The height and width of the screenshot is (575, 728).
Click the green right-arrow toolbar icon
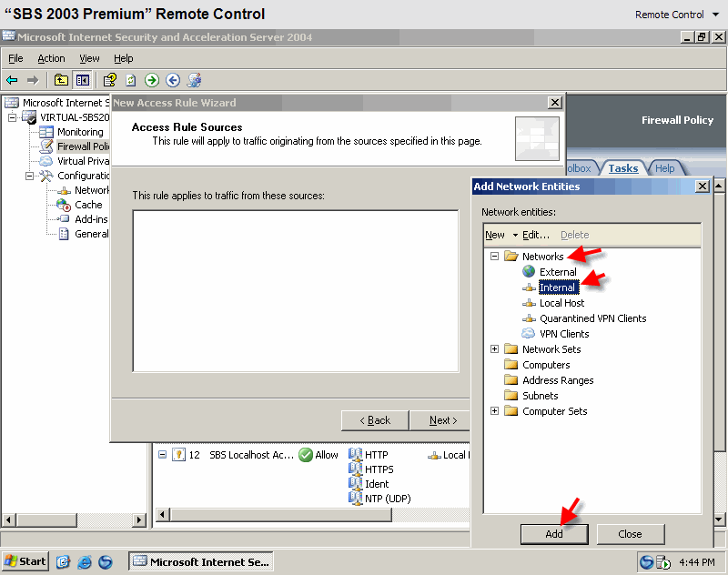(x=152, y=80)
